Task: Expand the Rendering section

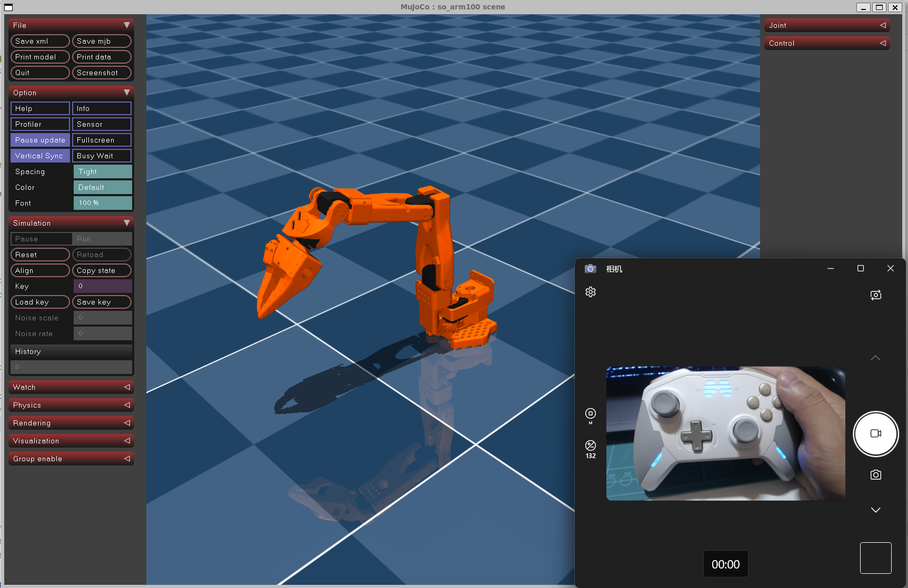Action: [x=72, y=423]
